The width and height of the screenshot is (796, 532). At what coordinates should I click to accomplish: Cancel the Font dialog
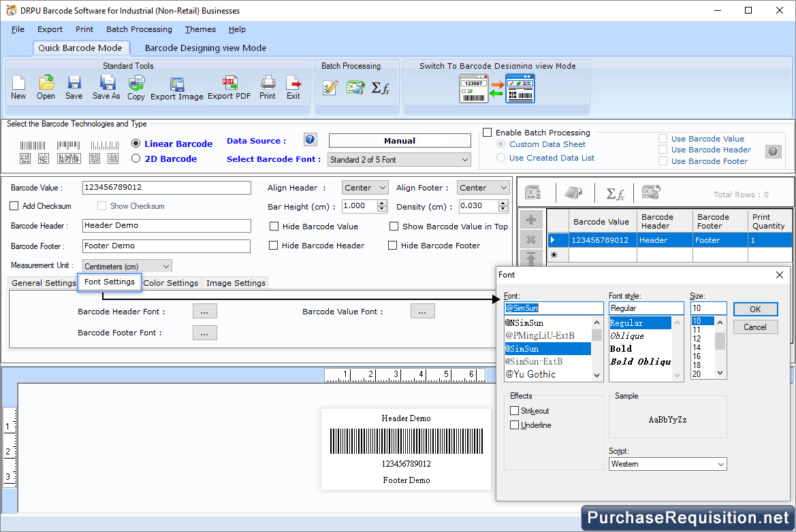coord(755,327)
